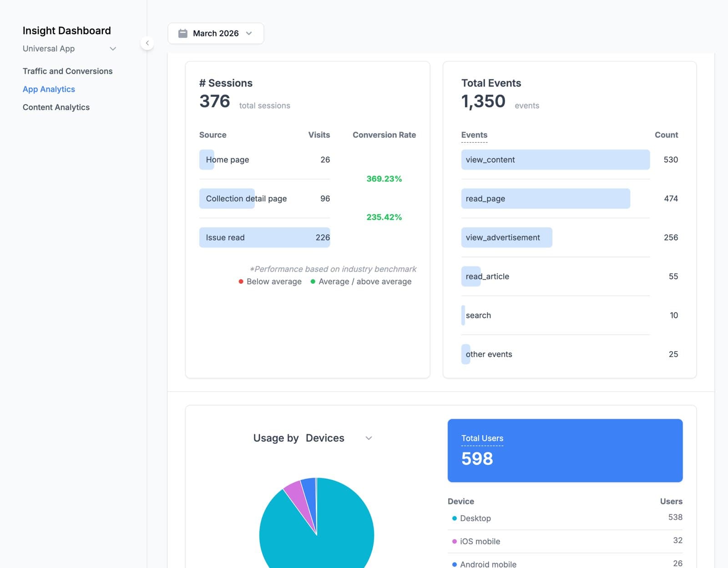
Task: Select App Analytics in sidebar
Action: (49, 89)
